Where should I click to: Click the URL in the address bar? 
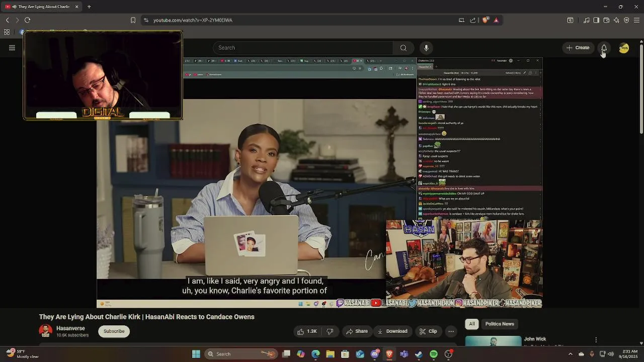coord(193,20)
